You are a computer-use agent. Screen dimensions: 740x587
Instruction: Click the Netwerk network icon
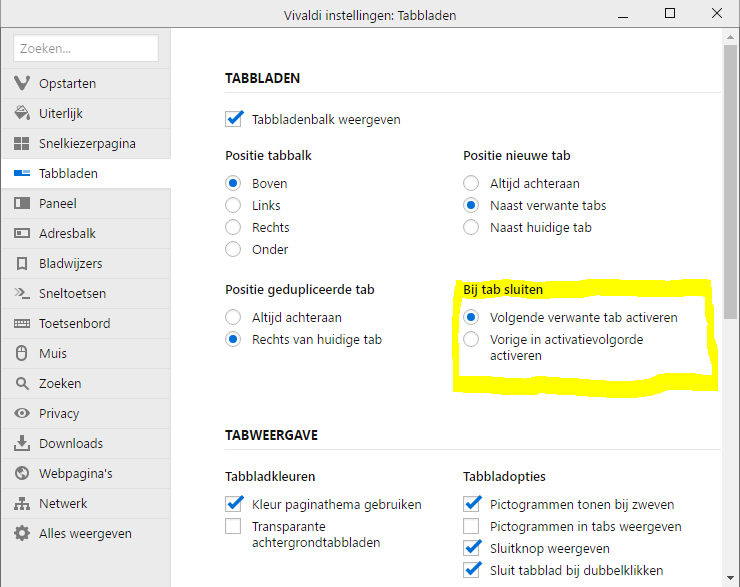[x=22, y=503]
